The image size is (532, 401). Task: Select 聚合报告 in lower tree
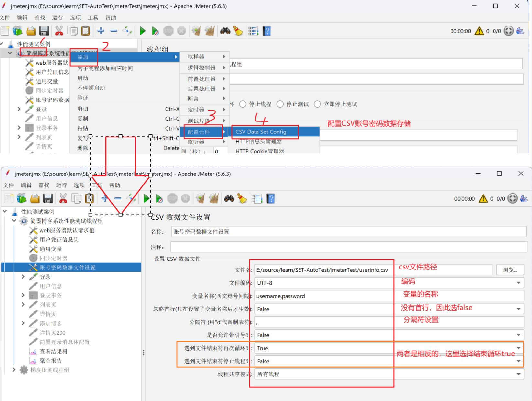50,361
